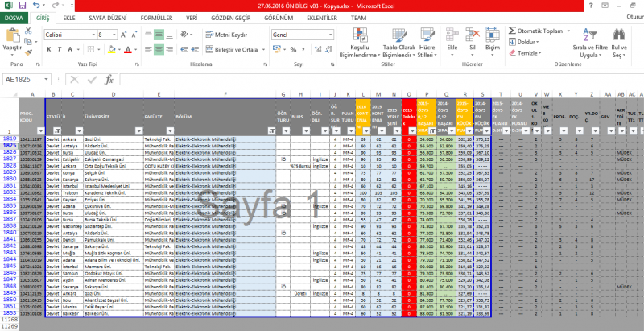The height and width of the screenshot is (331, 644).
Task: Select row header 1835
Action: [x=10, y=205]
